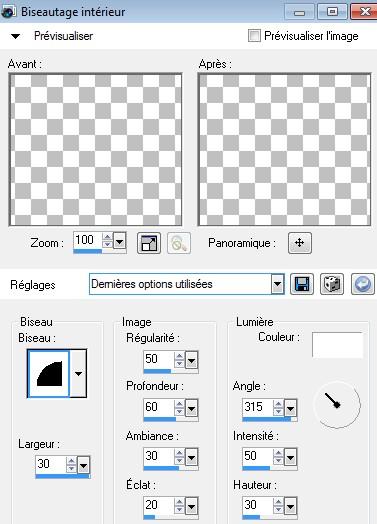
Task: Click the Panoramique pan arrows button
Action: [x=300, y=243]
